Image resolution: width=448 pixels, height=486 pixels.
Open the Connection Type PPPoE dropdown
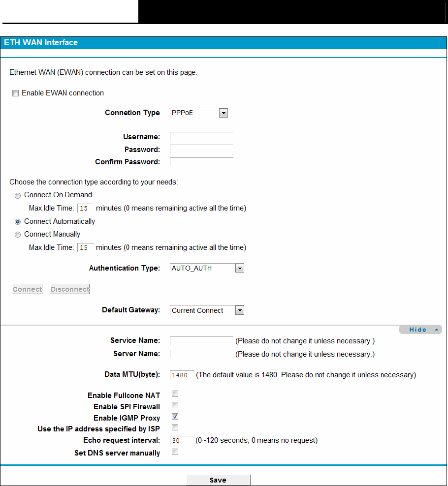[x=199, y=113]
